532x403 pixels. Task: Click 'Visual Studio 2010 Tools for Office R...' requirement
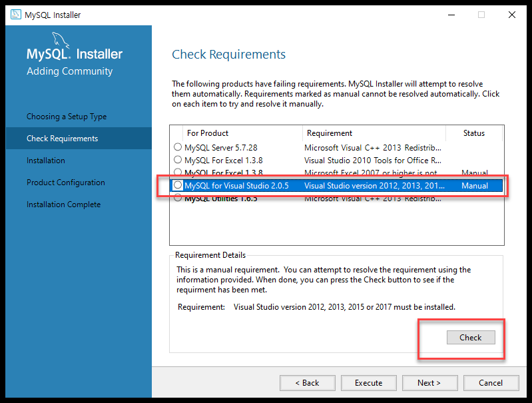pos(373,161)
